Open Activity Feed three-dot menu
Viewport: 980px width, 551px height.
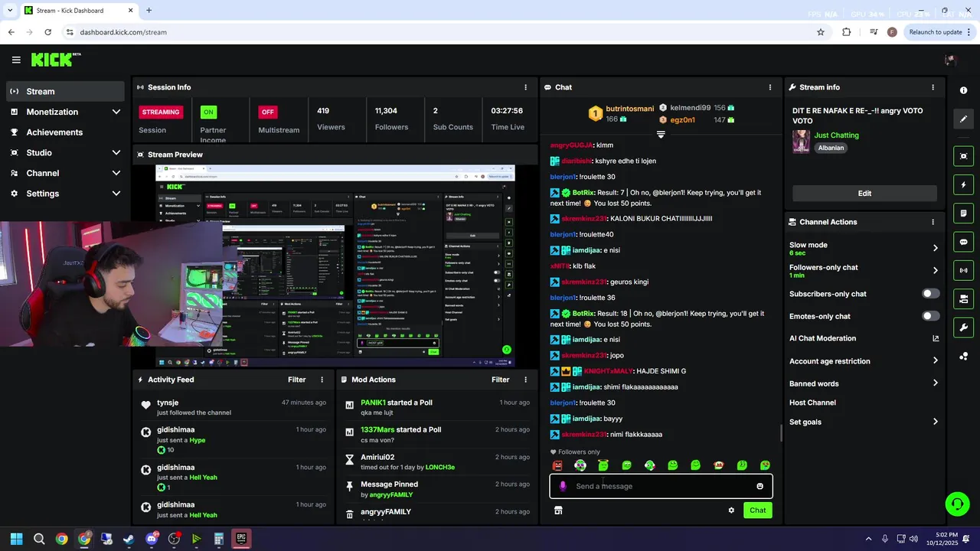click(322, 380)
